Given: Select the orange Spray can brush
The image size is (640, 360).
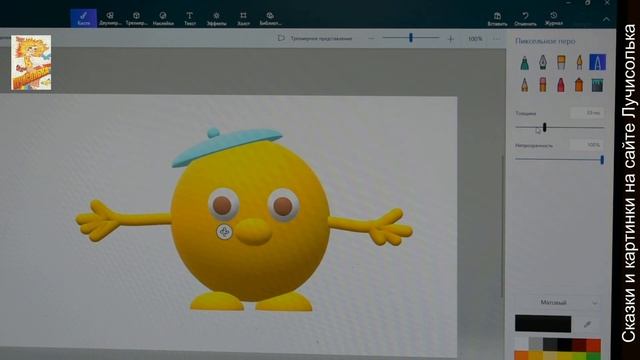Looking at the screenshot, I should (x=579, y=85).
